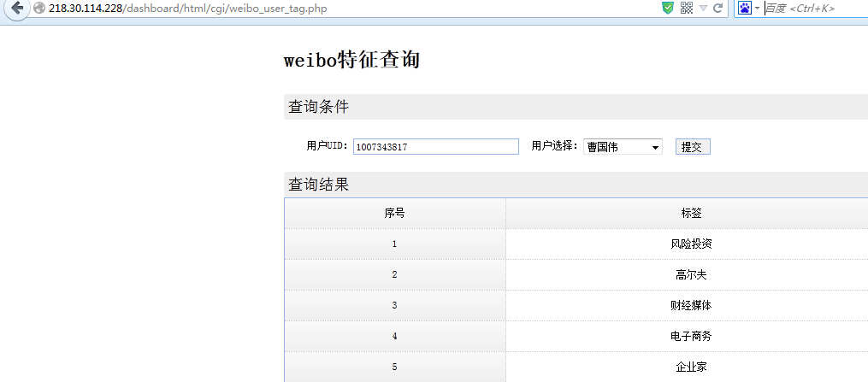868x382 pixels.
Task: Click the weibo特征查询 page heading
Action: [x=352, y=60]
